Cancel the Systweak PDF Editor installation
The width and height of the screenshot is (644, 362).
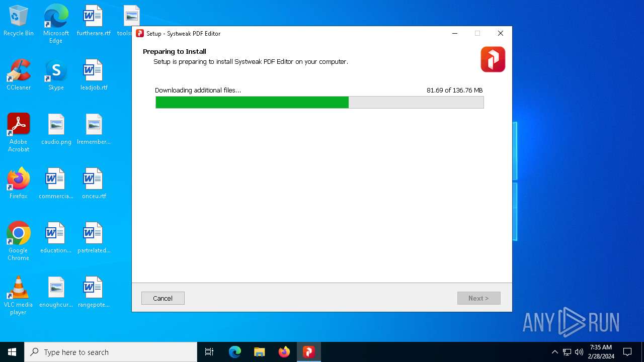point(163,298)
